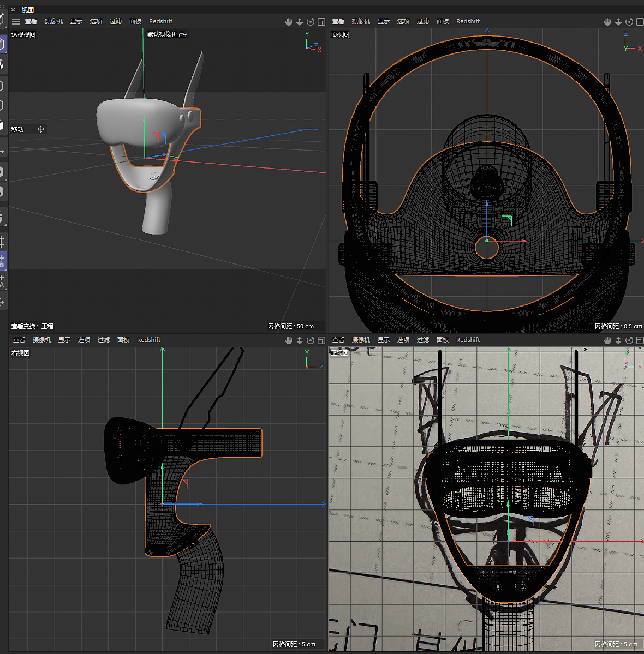The image size is (644, 654).
Task: Click the pan (hand) icon in top view
Action: click(607, 22)
